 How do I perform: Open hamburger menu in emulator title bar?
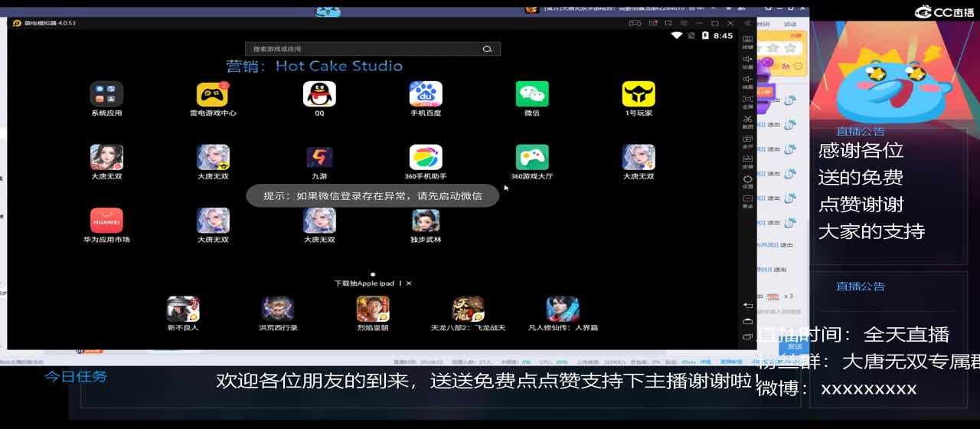683,23
